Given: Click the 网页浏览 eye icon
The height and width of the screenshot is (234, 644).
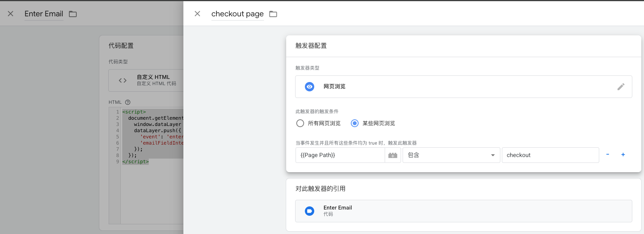Looking at the screenshot, I should (310, 87).
